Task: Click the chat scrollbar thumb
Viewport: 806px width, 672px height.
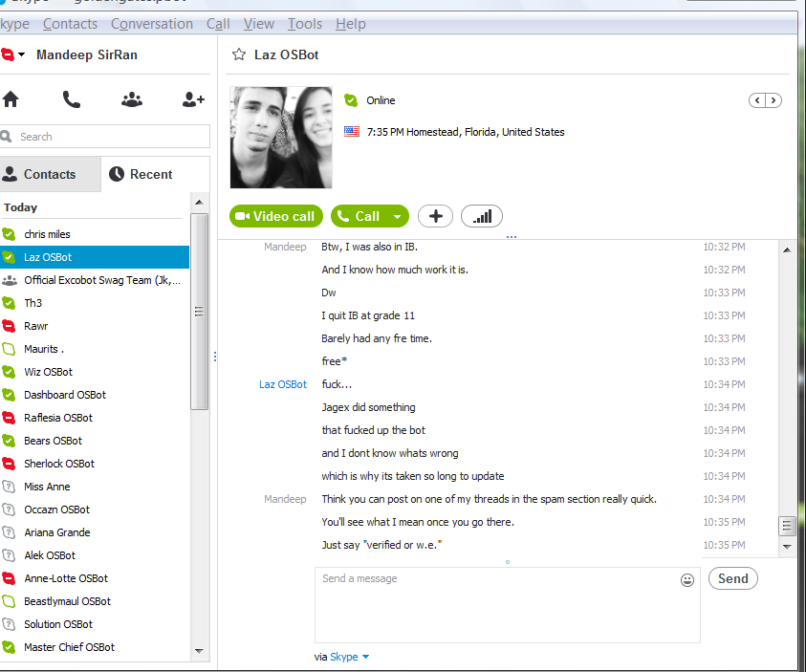Action: pyautogui.click(x=787, y=526)
